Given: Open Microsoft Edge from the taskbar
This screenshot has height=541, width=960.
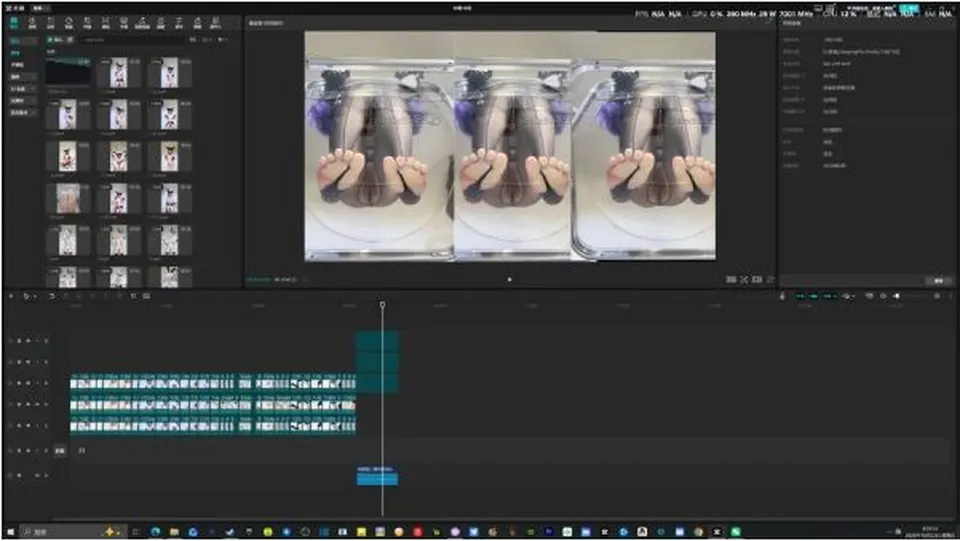Looking at the screenshot, I should click(x=155, y=532).
